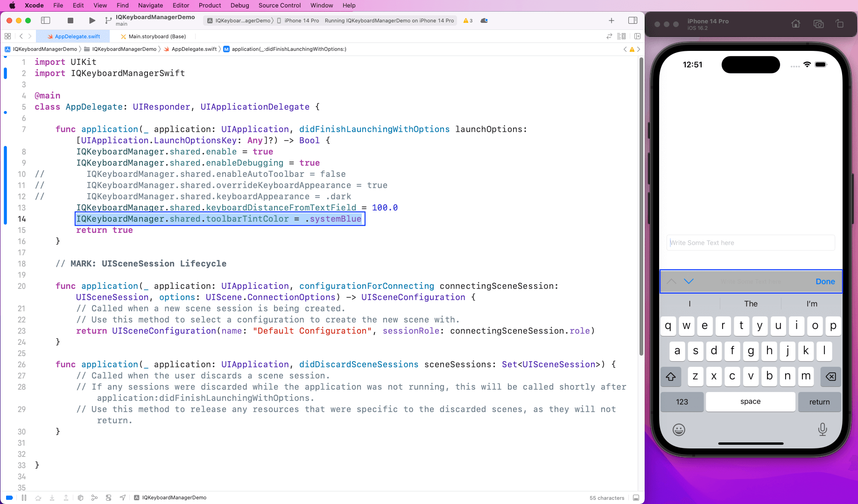858x504 pixels.
Task: Open Environment Overrides in the debug bar
Action: pyautogui.click(x=109, y=497)
